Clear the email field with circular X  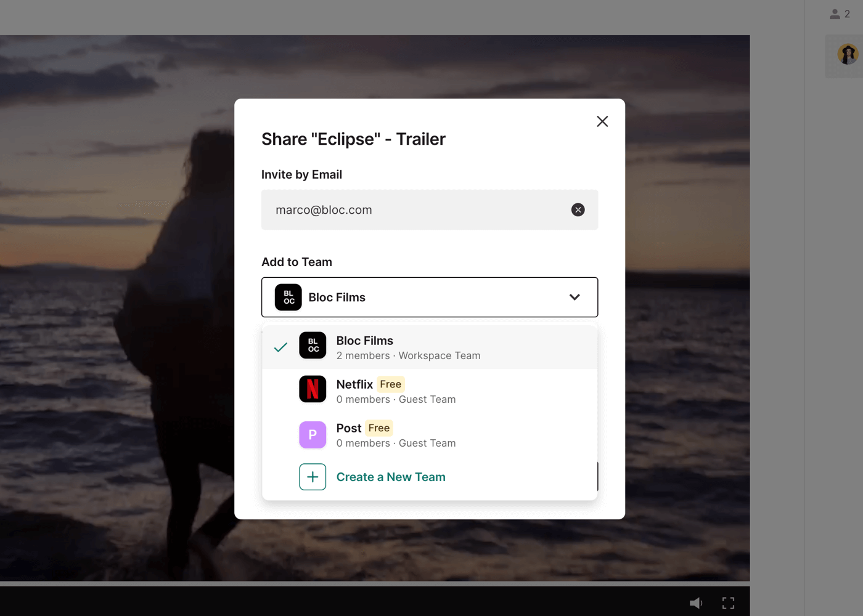tap(578, 210)
